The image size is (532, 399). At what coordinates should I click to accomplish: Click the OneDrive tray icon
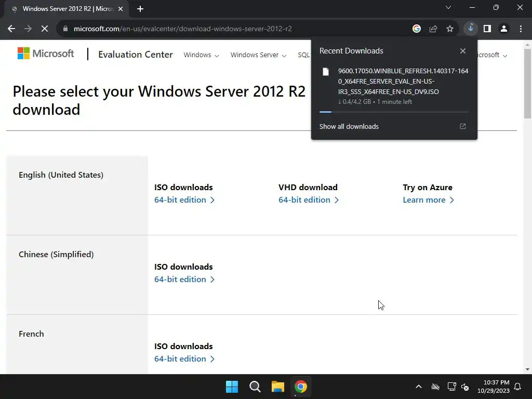click(x=435, y=387)
